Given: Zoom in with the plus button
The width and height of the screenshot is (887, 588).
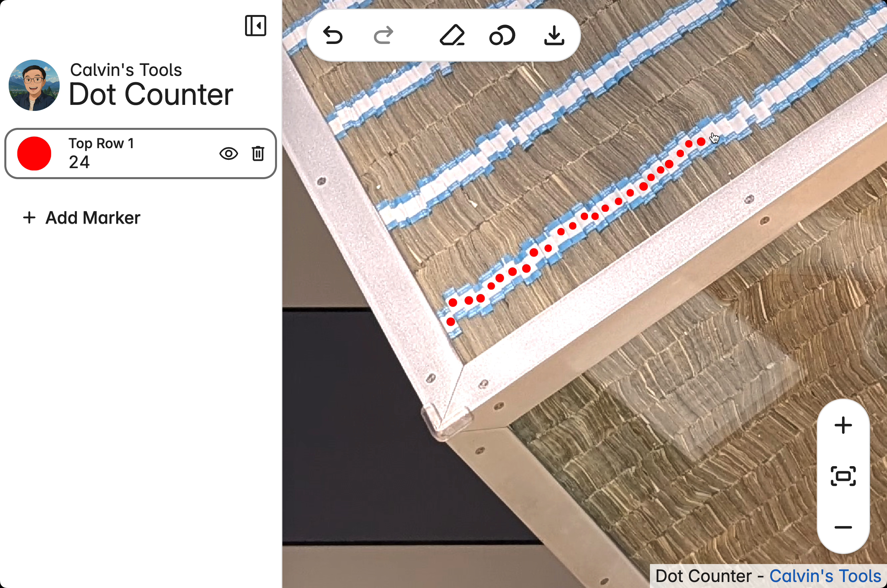Looking at the screenshot, I should (x=843, y=425).
